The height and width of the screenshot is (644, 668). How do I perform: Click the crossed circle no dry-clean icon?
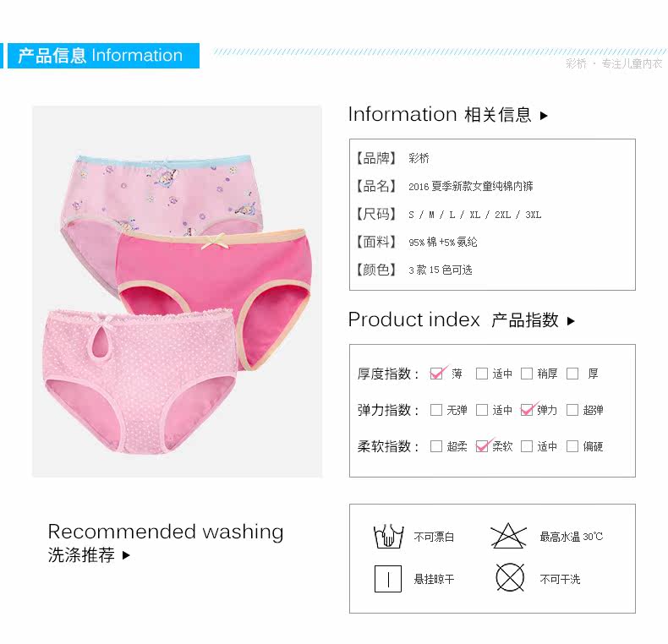tap(510, 578)
